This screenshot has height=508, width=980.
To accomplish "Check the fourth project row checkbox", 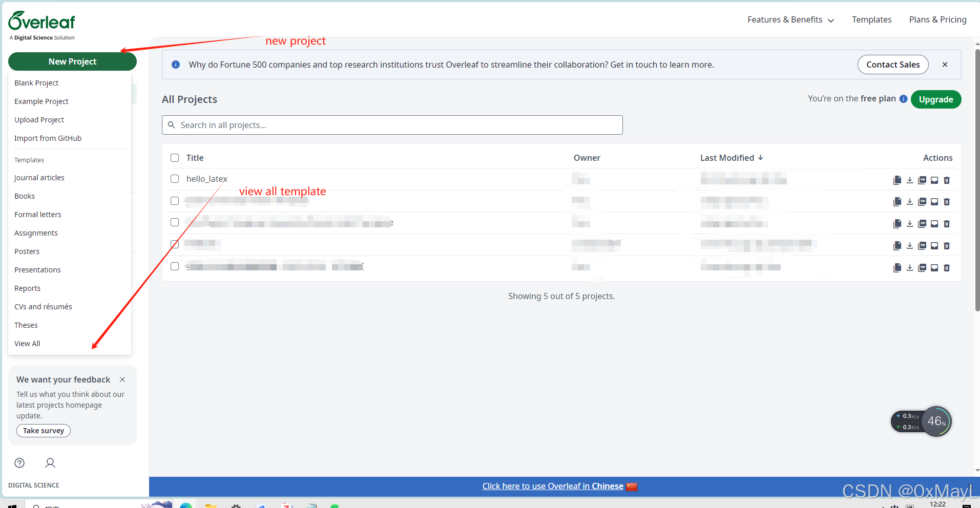I will coord(175,244).
